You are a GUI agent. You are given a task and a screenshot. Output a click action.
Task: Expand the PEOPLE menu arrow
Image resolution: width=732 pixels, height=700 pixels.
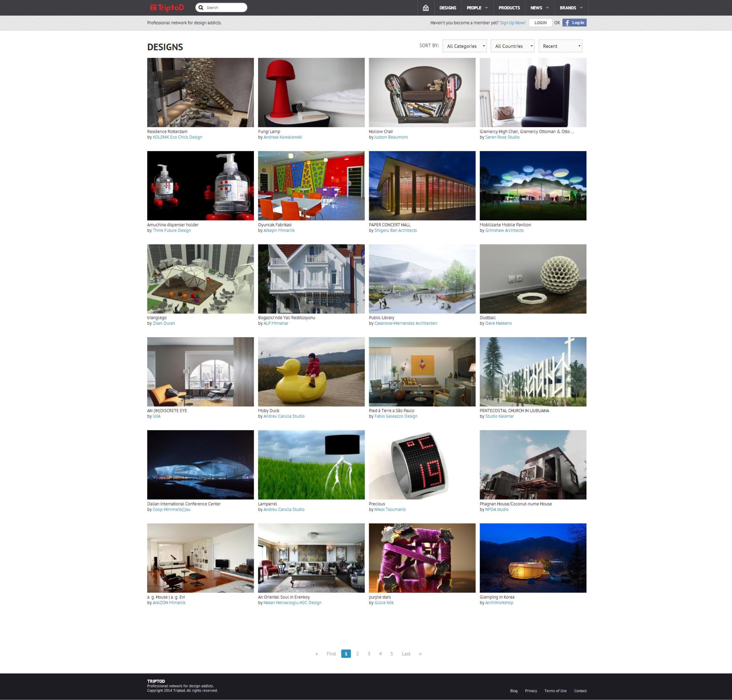click(486, 8)
